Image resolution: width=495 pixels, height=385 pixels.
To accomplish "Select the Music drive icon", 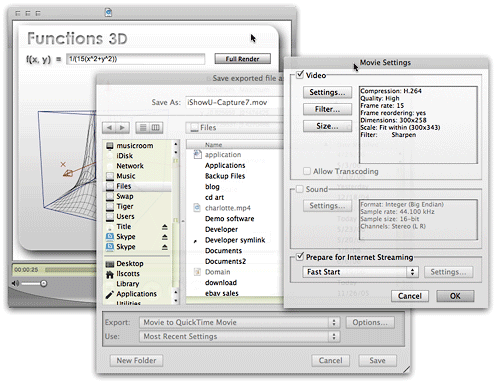I will [110, 176].
